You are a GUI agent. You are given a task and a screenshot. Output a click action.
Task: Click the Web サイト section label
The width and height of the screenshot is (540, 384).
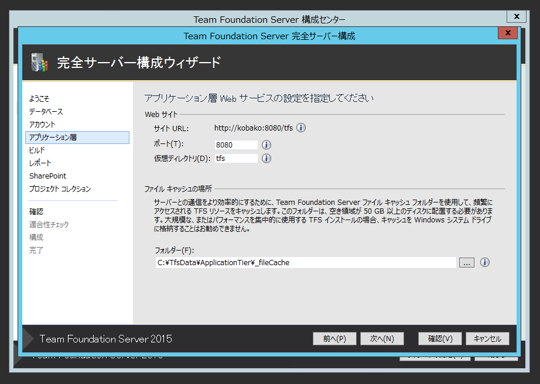click(x=161, y=114)
